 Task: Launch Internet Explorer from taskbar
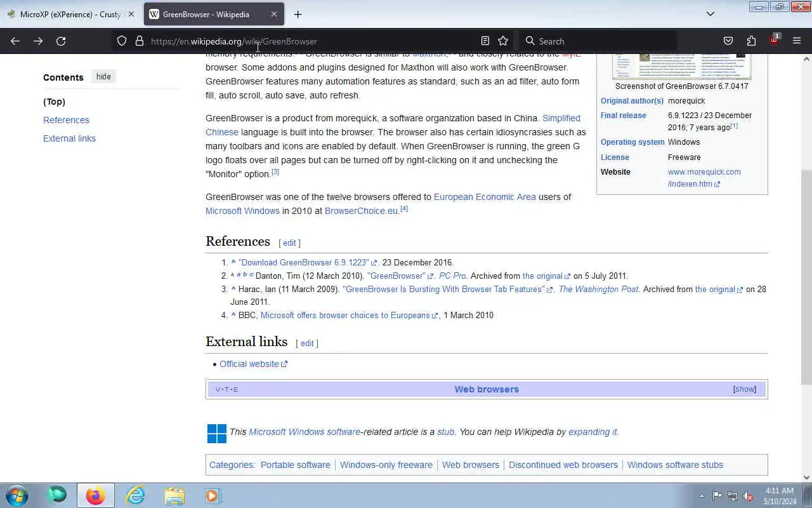135,495
